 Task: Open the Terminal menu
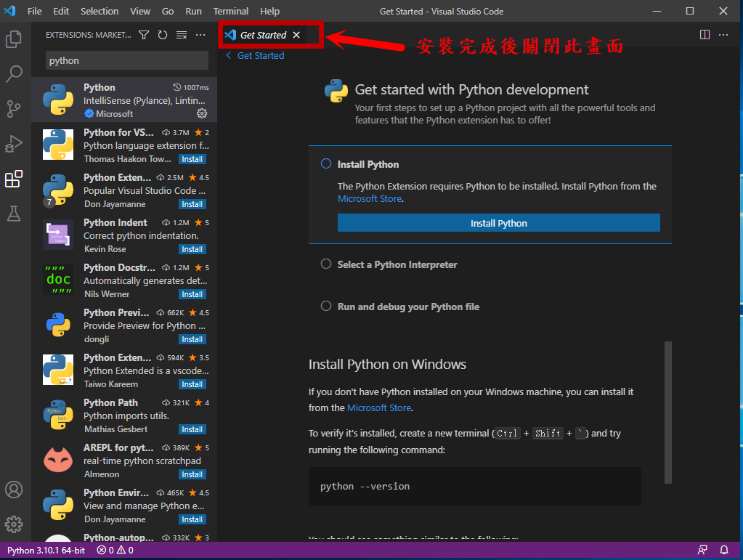click(231, 11)
